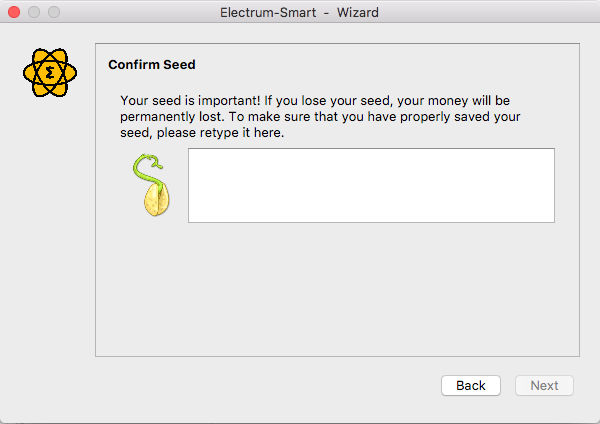Close the wizard with the red button
Viewport: 600px width, 424px height.
pyautogui.click(x=14, y=12)
